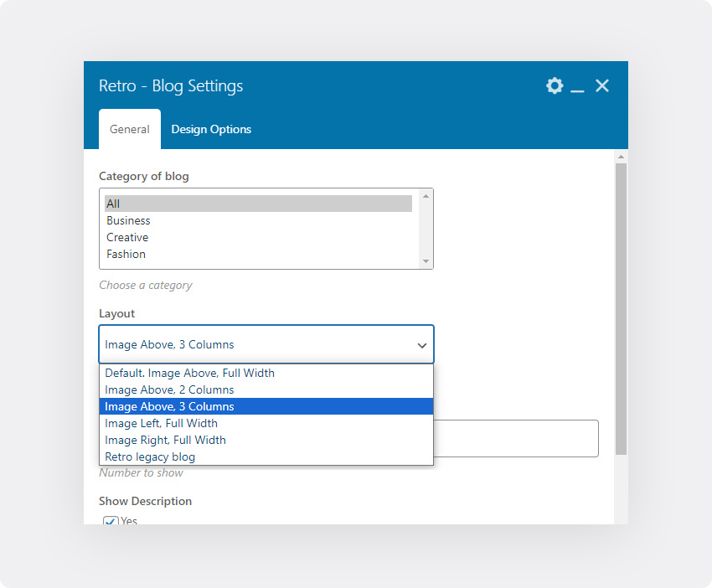
Task: Click the dialog's vertical scrollbar thumb
Action: click(621, 309)
